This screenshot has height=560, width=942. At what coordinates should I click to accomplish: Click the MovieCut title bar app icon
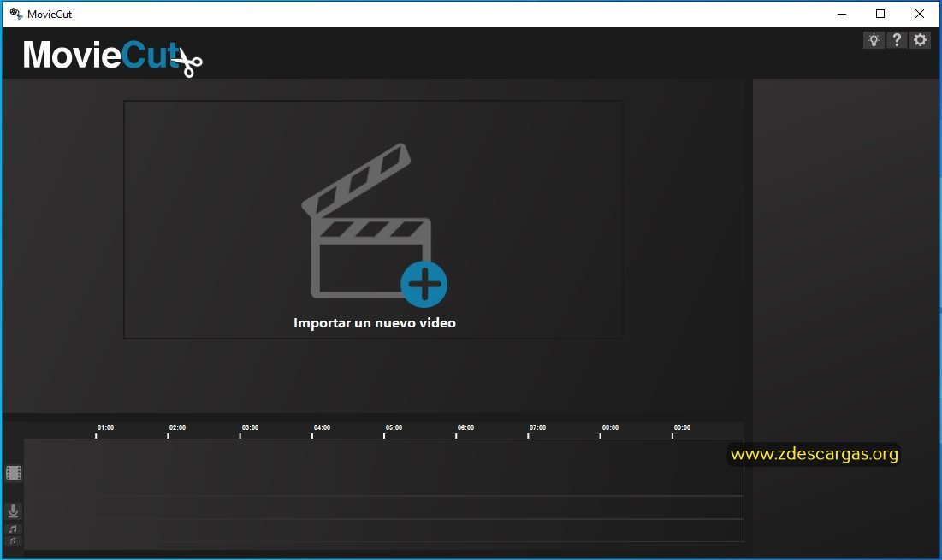[x=16, y=14]
